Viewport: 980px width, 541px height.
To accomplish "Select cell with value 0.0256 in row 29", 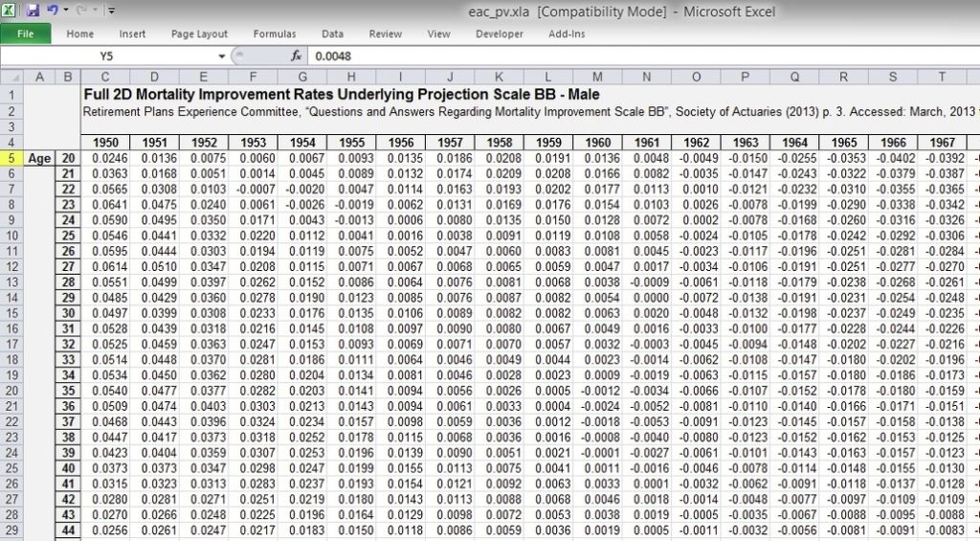I will point(105,530).
